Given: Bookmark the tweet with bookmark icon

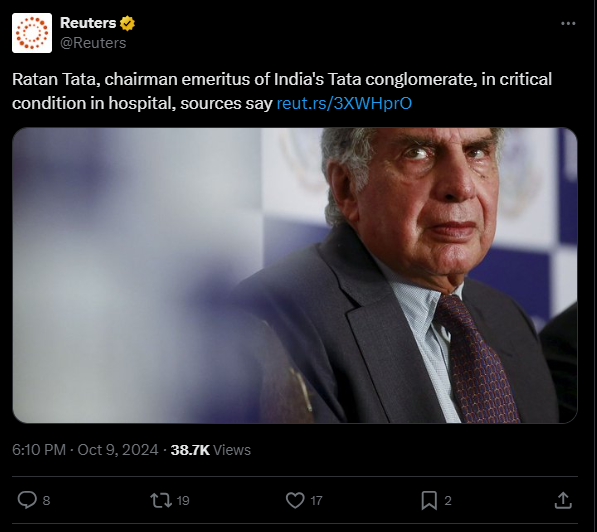Looking at the screenshot, I should (x=429, y=500).
